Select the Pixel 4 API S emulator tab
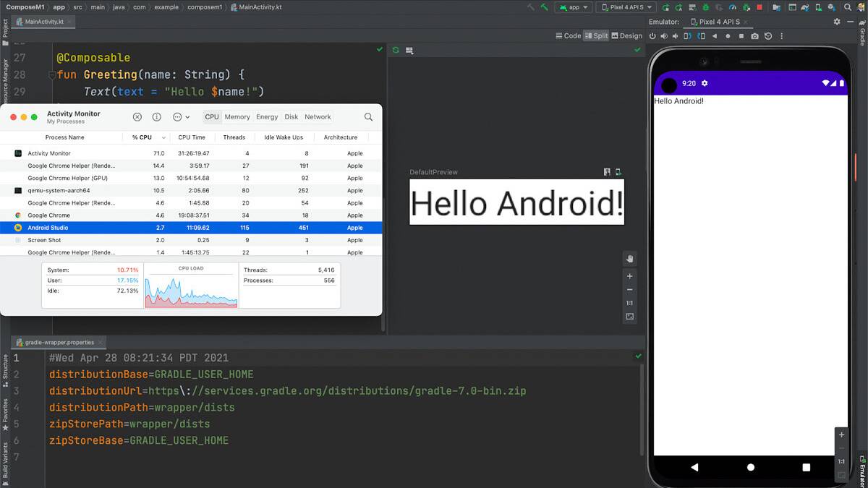The width and height of the screenshot is (868, 488). click(x=718, y=22)
